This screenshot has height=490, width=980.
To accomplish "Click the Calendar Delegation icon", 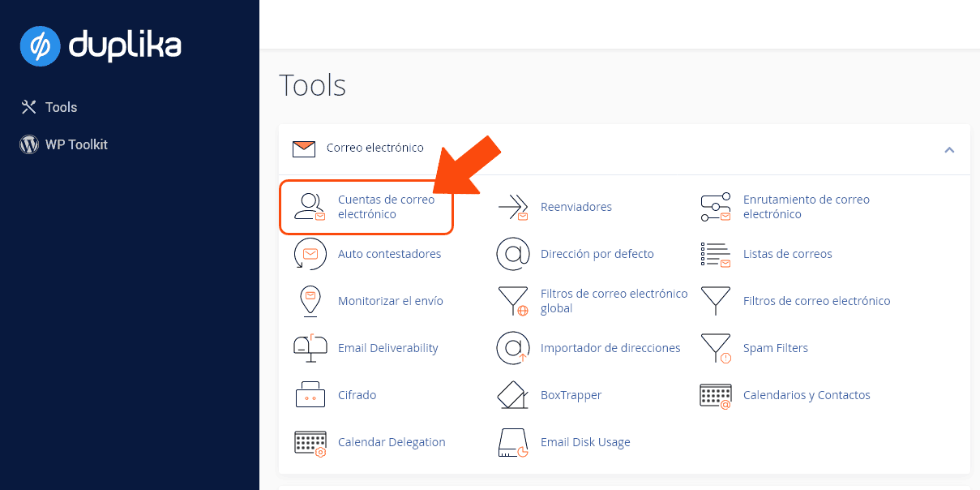I will pos(310,442).
